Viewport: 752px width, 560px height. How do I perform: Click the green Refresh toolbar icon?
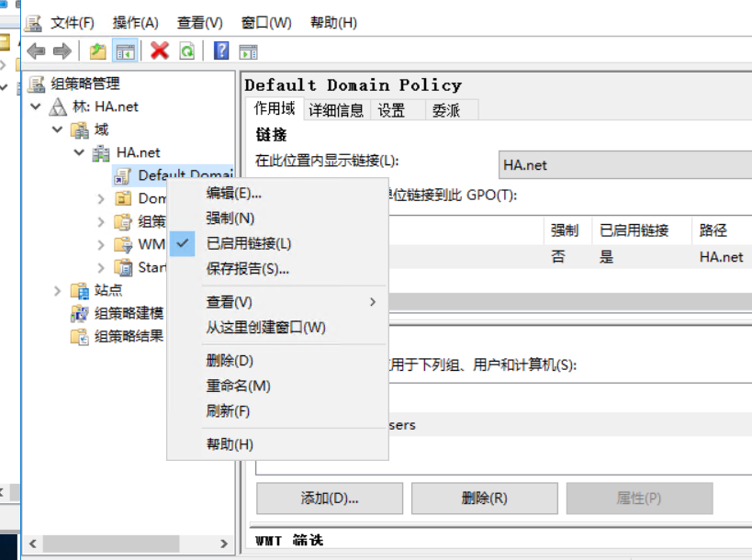(x=186, y=51)
